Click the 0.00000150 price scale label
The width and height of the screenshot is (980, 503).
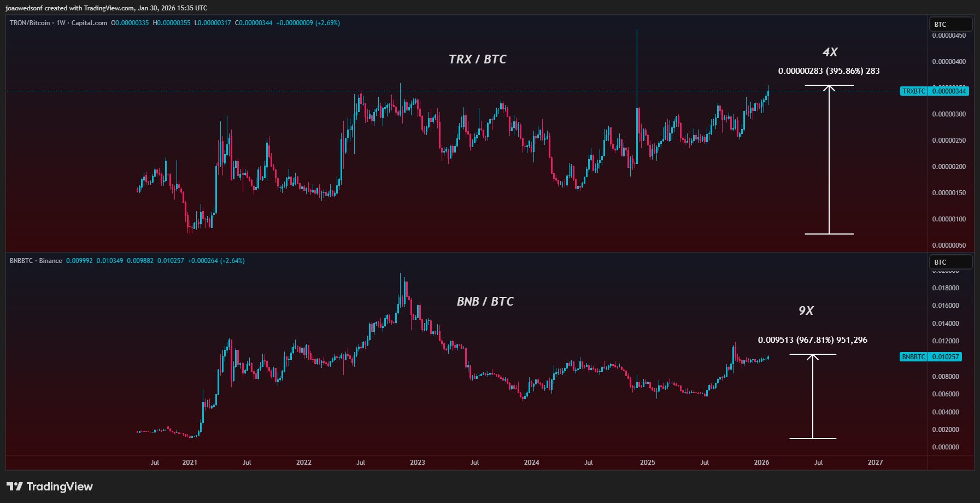tap(949, 193)
